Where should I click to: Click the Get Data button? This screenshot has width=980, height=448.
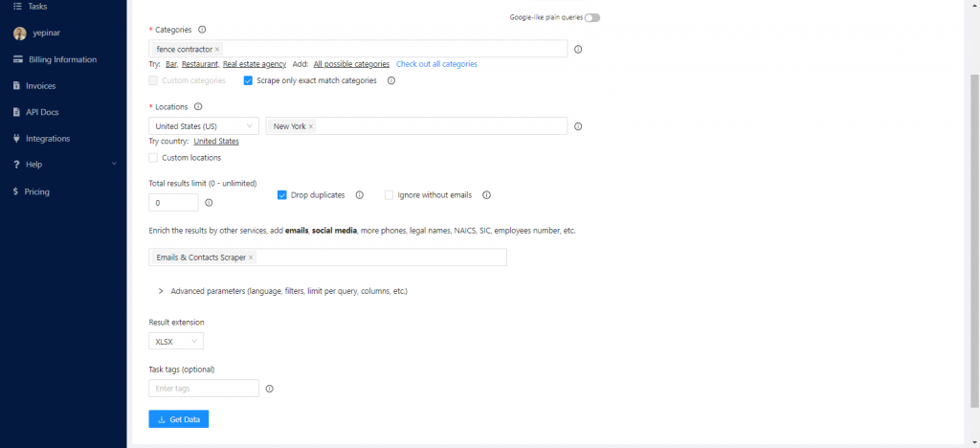click(x=179, y=419)
